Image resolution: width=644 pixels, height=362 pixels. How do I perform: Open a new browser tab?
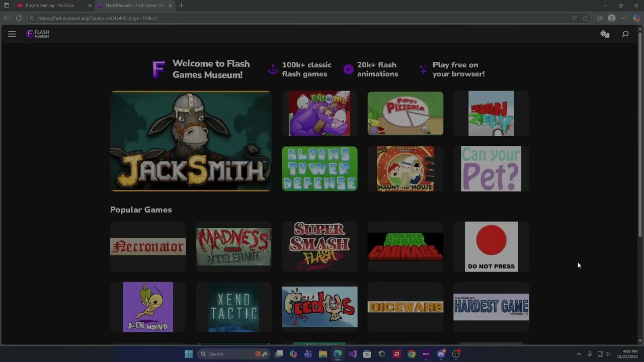(x=181, y=6)
